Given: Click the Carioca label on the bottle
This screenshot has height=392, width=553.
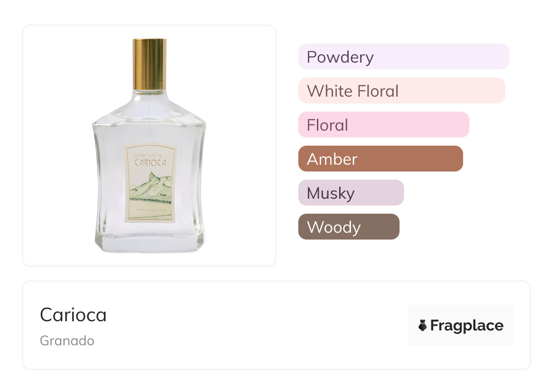Looking at the screenshot, I should [150, 163].
